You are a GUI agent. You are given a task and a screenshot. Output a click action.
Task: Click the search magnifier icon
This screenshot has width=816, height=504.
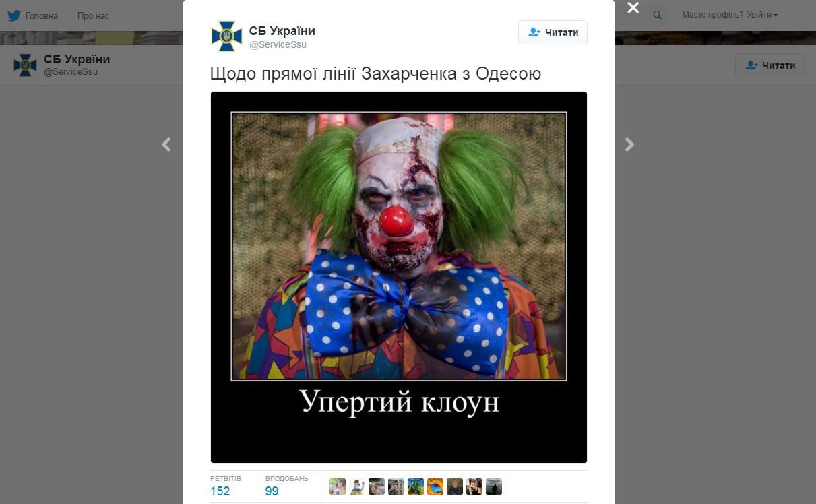(658, 15)
